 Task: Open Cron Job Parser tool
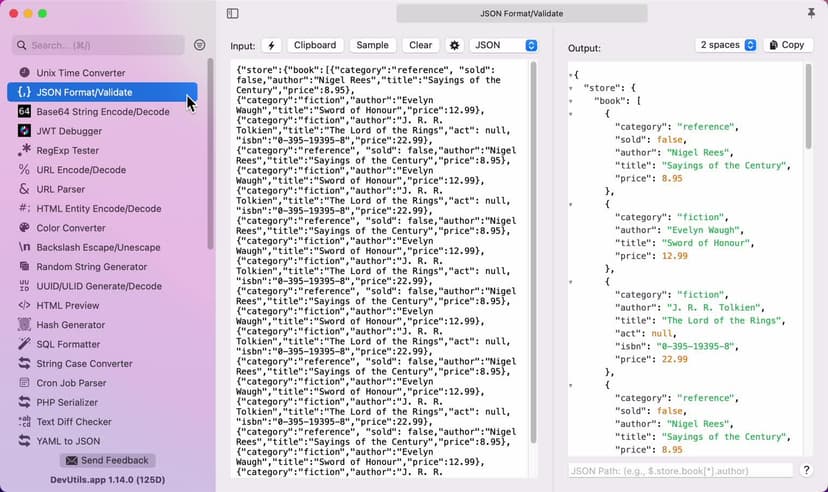point(102,383)
